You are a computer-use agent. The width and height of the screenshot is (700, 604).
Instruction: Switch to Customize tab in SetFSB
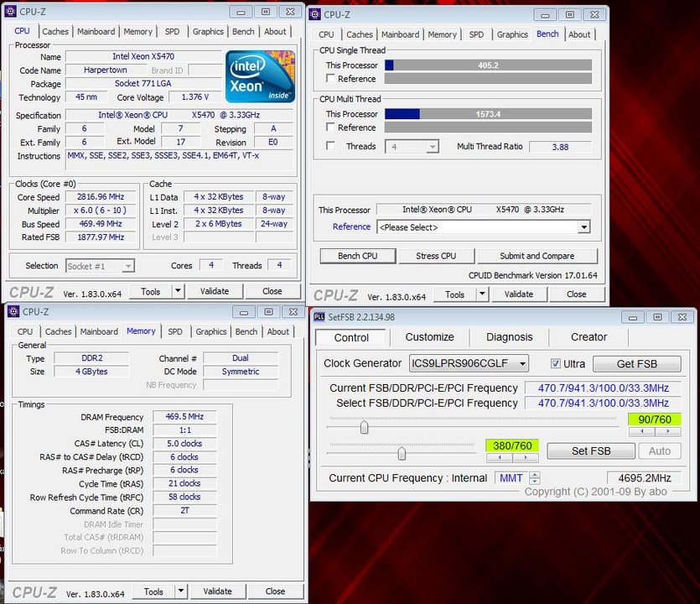coord(429,337)
